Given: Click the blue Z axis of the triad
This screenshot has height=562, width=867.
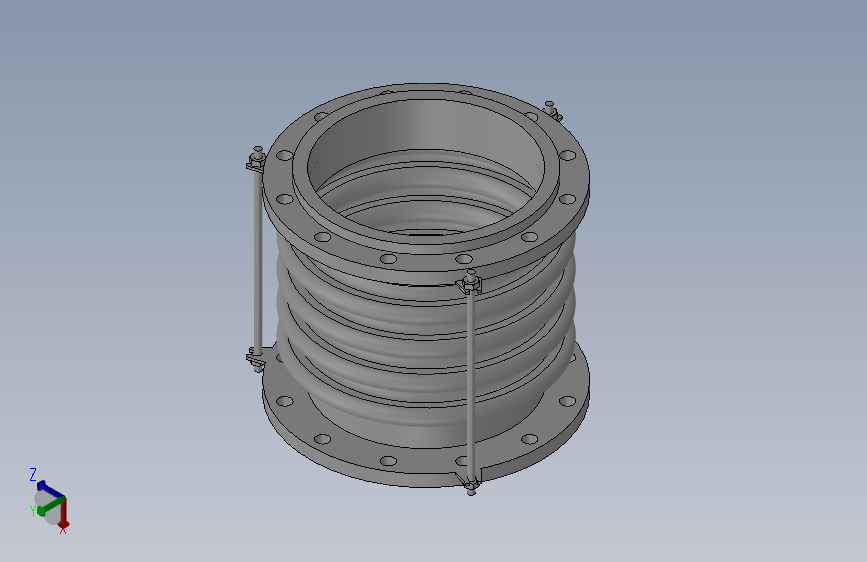Looking at the screenshot, I should coord(49,489).
